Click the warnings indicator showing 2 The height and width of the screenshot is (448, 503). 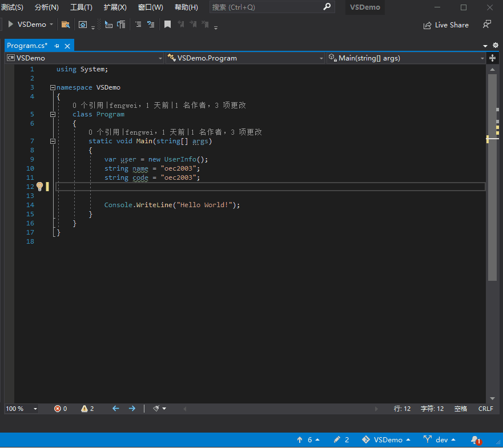coord(87,409)
